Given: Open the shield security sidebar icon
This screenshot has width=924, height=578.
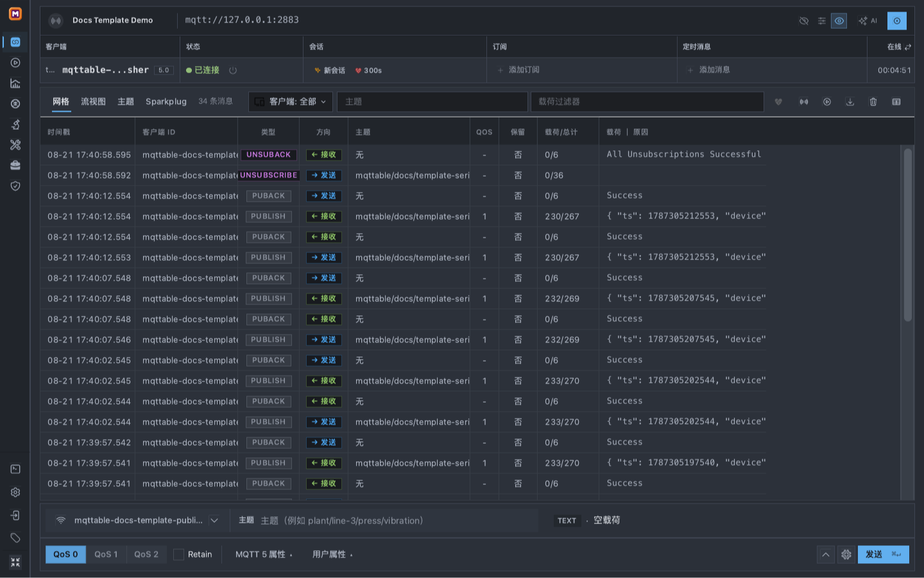Looking at the screenshot, I should point(15,186).
